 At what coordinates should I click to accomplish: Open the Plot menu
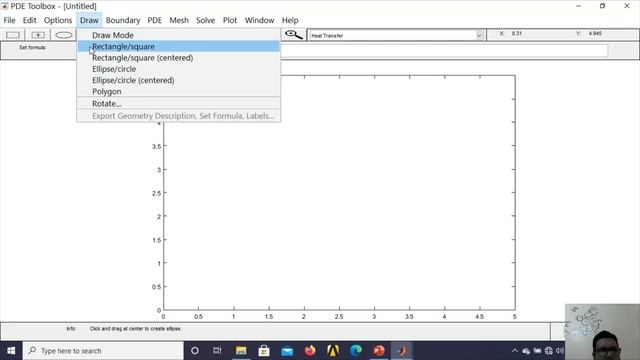click(230, 20)
